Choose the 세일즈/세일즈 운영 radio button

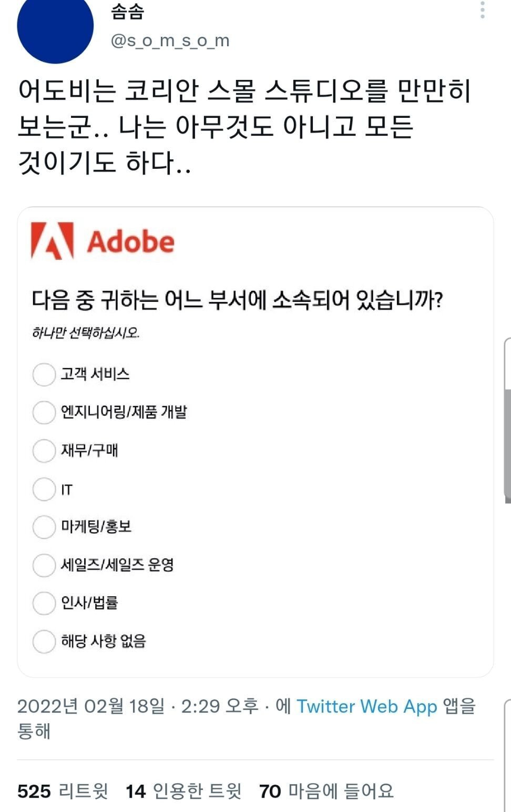[x=44, y=565]
